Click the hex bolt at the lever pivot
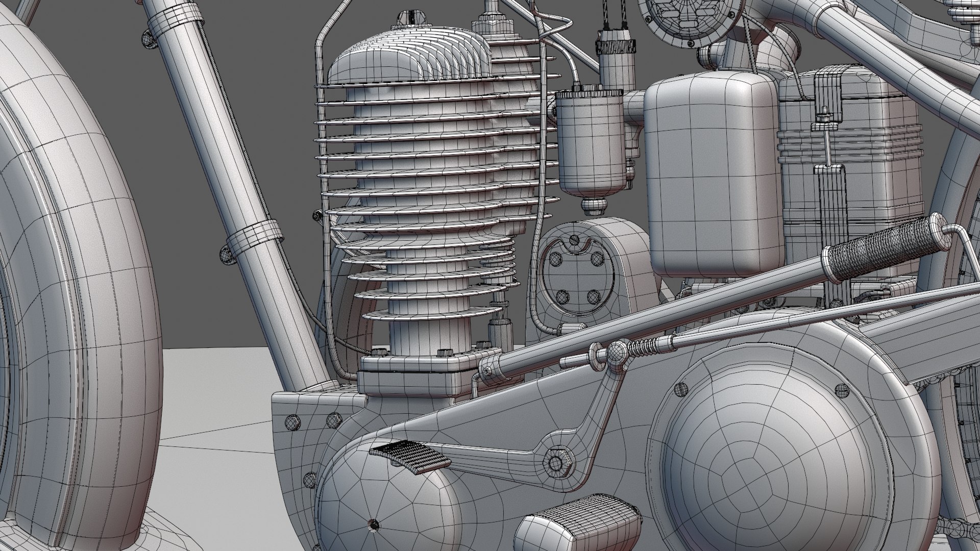This screenshot has height=551, width=980. (556, 462)
